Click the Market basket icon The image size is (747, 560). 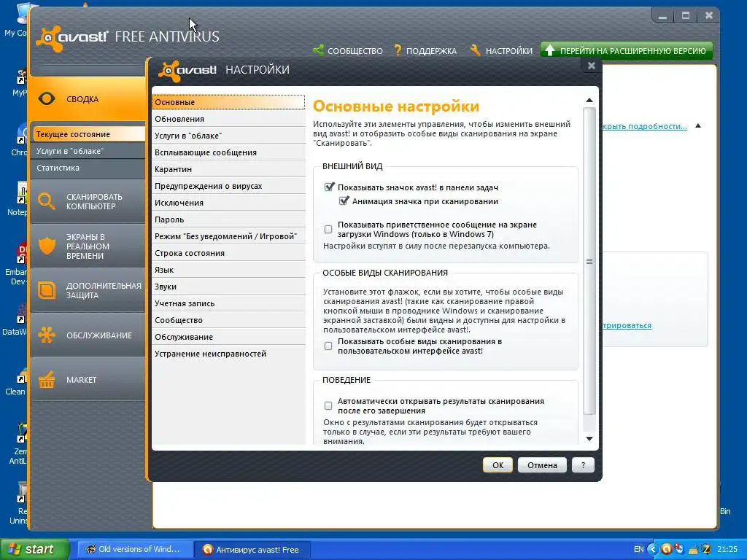[47, 379]
